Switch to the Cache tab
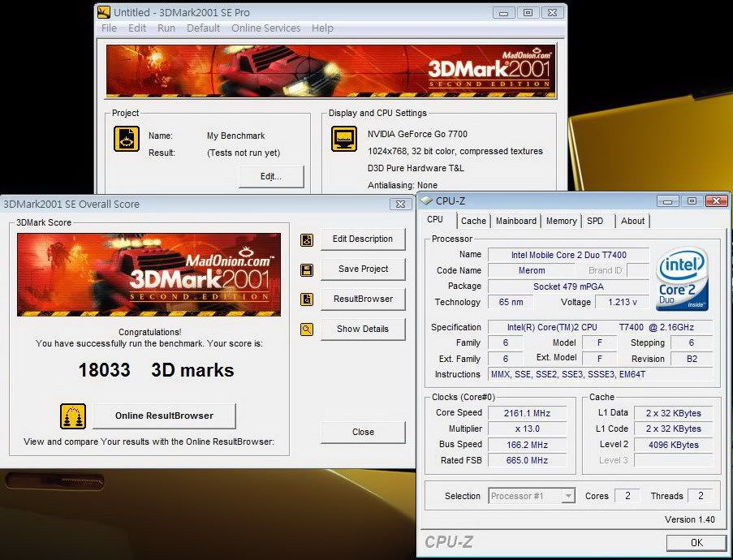 click(x=473, y=221)
